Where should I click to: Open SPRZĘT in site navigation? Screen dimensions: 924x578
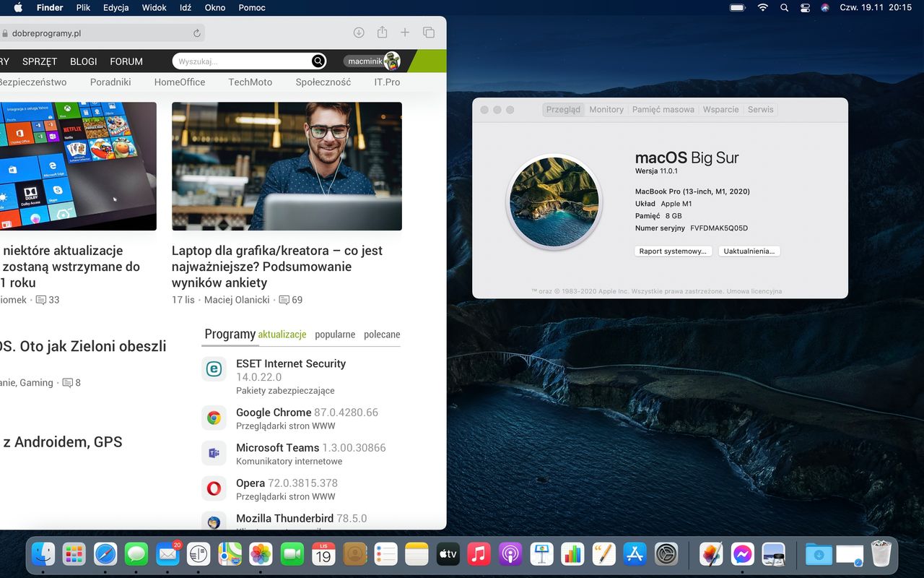40,61
